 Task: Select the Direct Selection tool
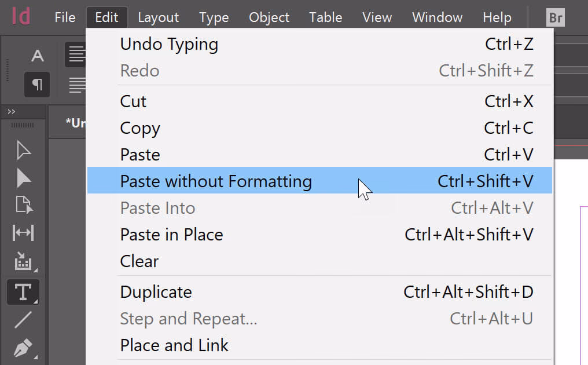click(23, 178)
